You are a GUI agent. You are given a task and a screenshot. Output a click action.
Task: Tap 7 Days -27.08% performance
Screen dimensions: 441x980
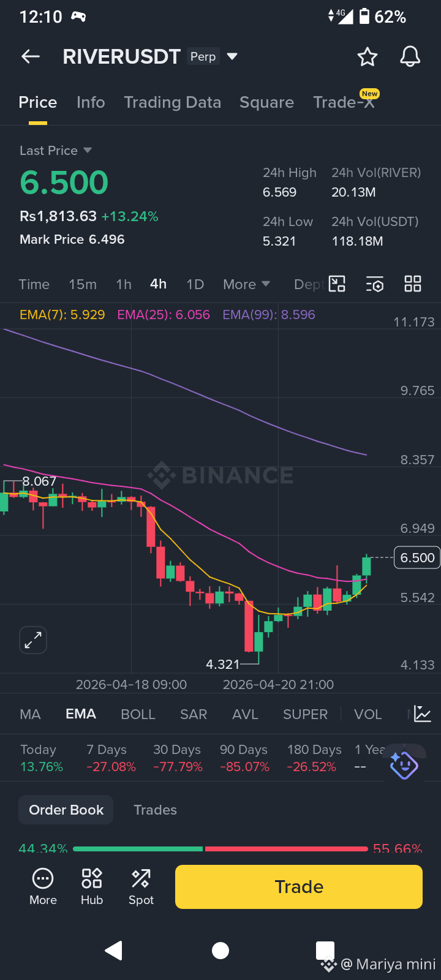[x=111, y=758]
